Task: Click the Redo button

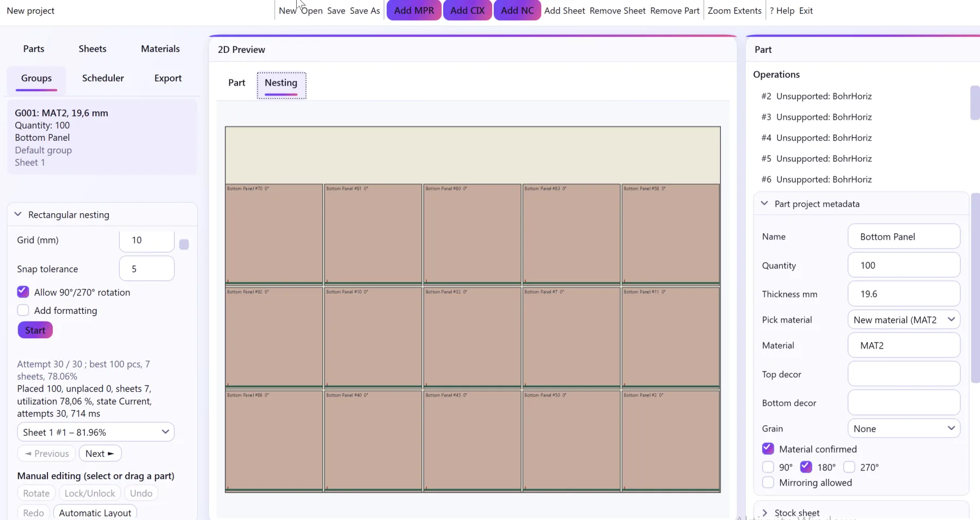Action: (x=34, y=512)
